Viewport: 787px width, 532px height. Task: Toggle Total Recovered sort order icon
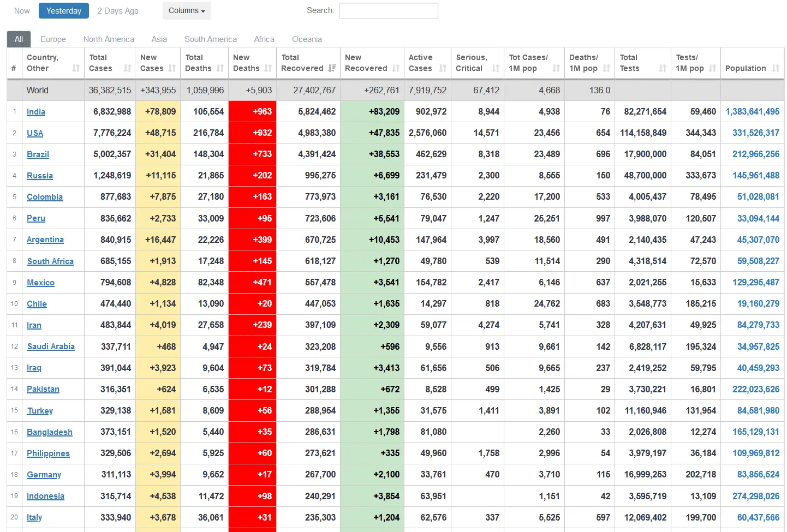tap(332, 68)
